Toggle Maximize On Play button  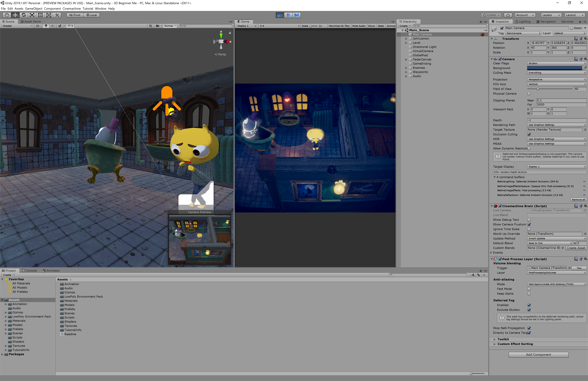[x=339, y=26]
